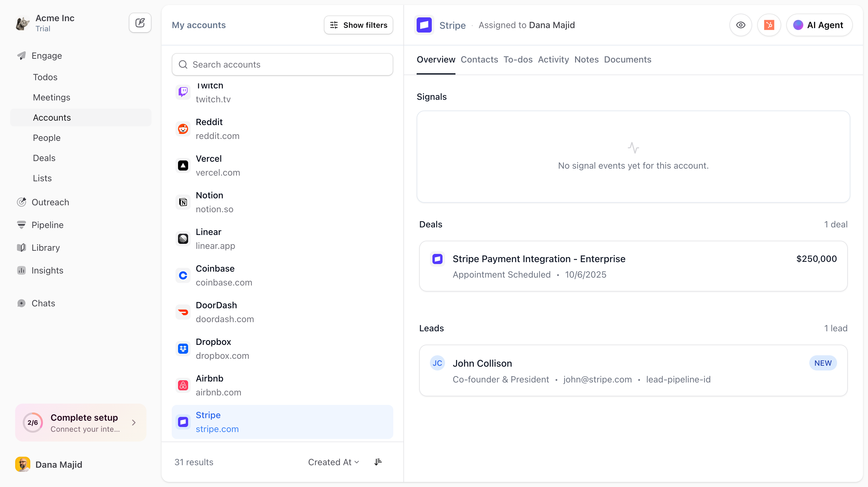Go to Todos in the sidebar
868x487 pixels.
point(45,77)
